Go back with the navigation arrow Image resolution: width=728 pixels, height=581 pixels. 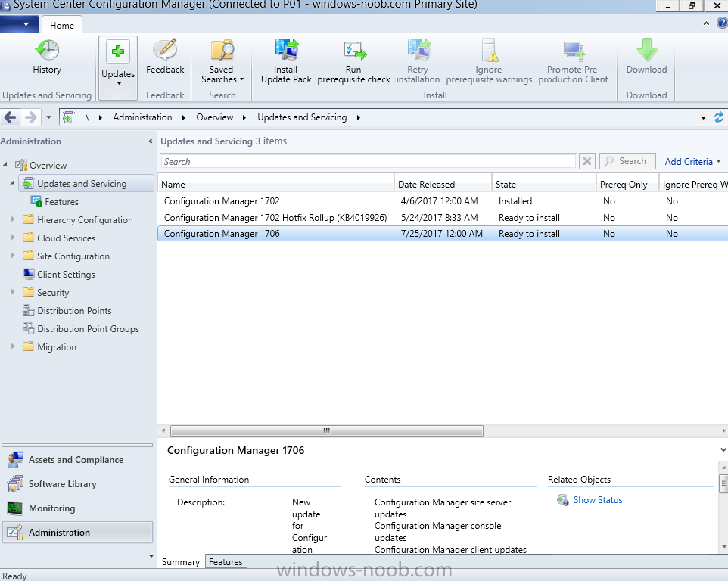tap(10, 117)
